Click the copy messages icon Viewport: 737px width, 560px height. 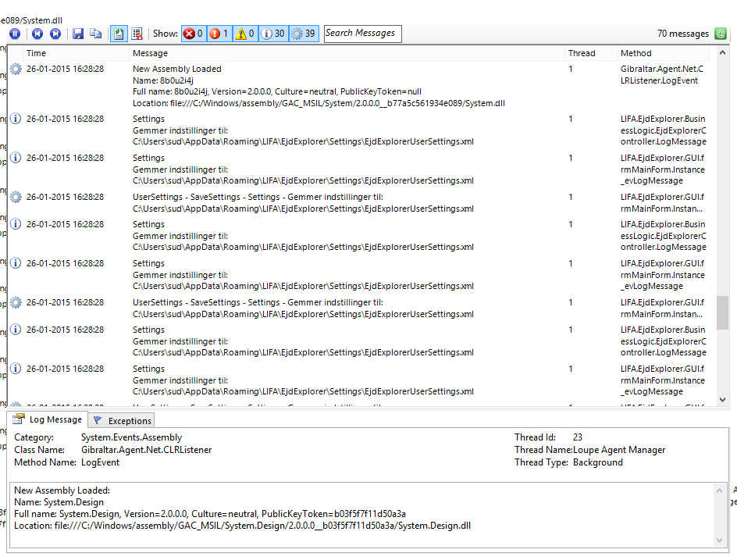click(96, 34)
